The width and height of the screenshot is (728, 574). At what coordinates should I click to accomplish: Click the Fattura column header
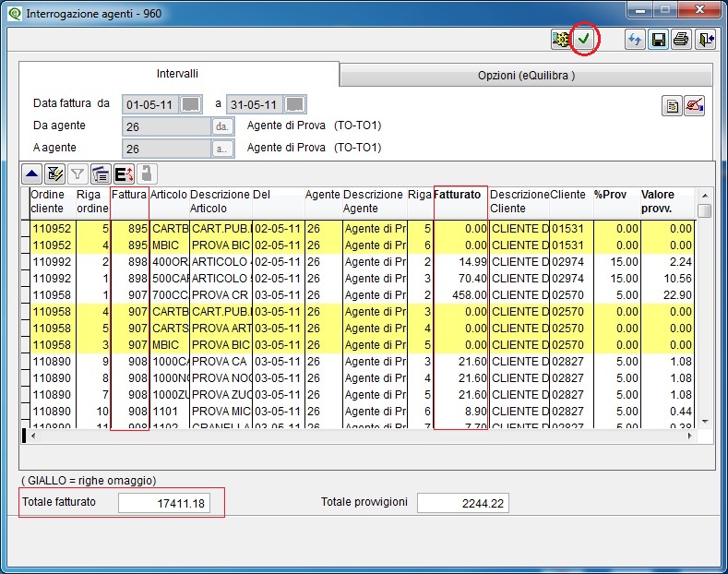tap(129, 201)
